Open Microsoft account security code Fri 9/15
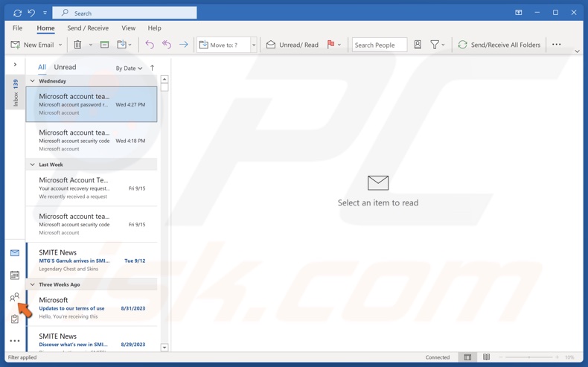 click(92, 224)
